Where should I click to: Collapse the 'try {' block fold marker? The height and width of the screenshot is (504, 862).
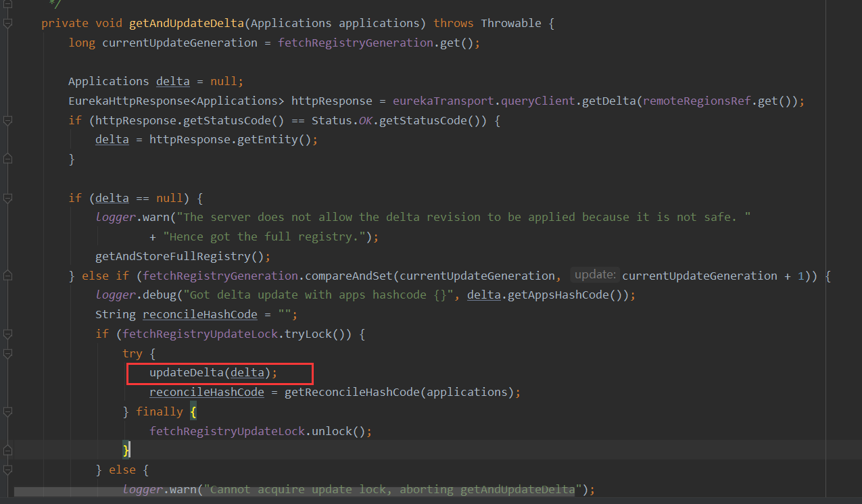pyautogui.click(x=7, y=353)
